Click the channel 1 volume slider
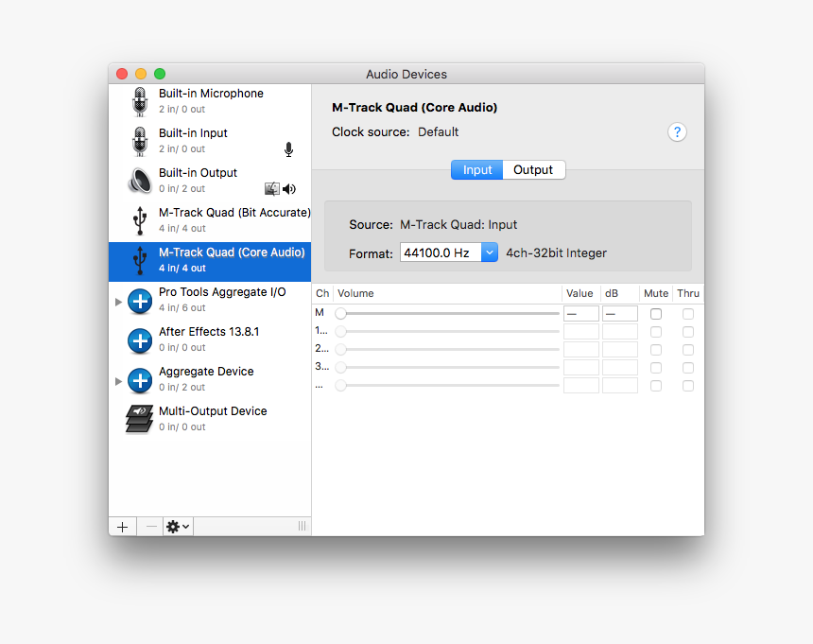Image resolution: width=813 pixels, height=644 pixels. (x=447, y=331)
